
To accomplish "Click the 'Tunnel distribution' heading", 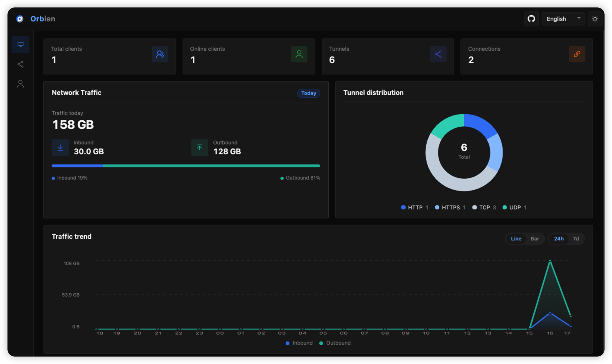I will [373, 93].
